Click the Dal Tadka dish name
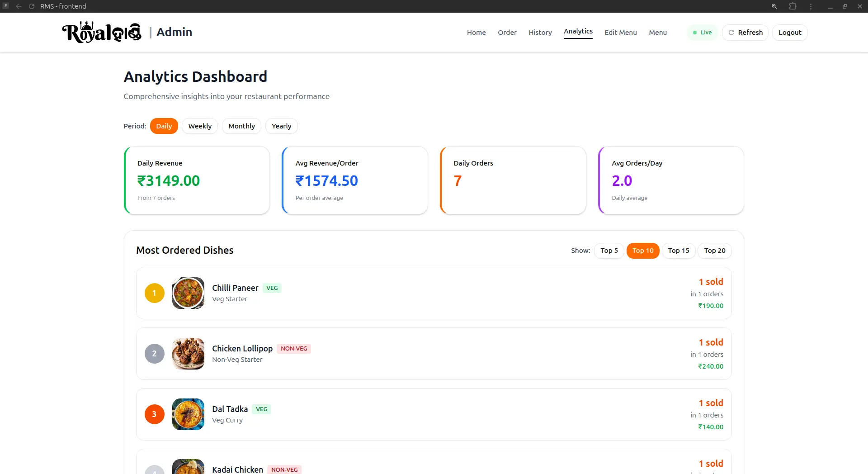This screenshot has height=474, width=868. click(x=230, y=409)
